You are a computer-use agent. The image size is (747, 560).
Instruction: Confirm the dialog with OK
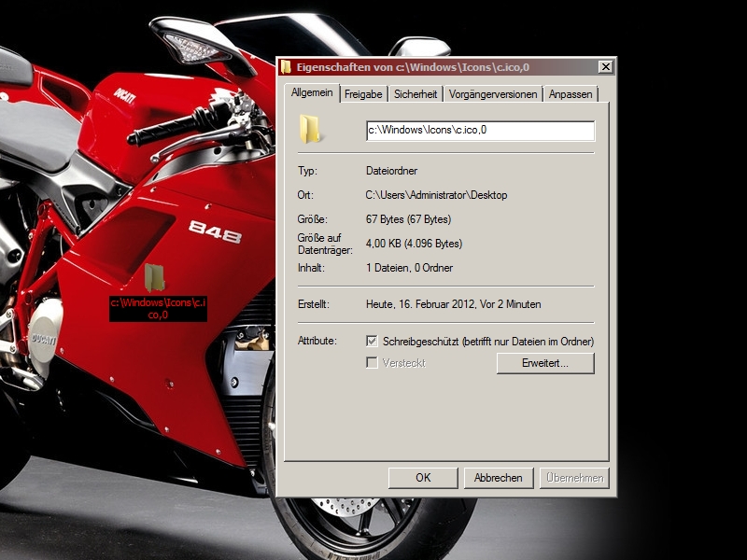pyautogui.click(x=423, y=478)
